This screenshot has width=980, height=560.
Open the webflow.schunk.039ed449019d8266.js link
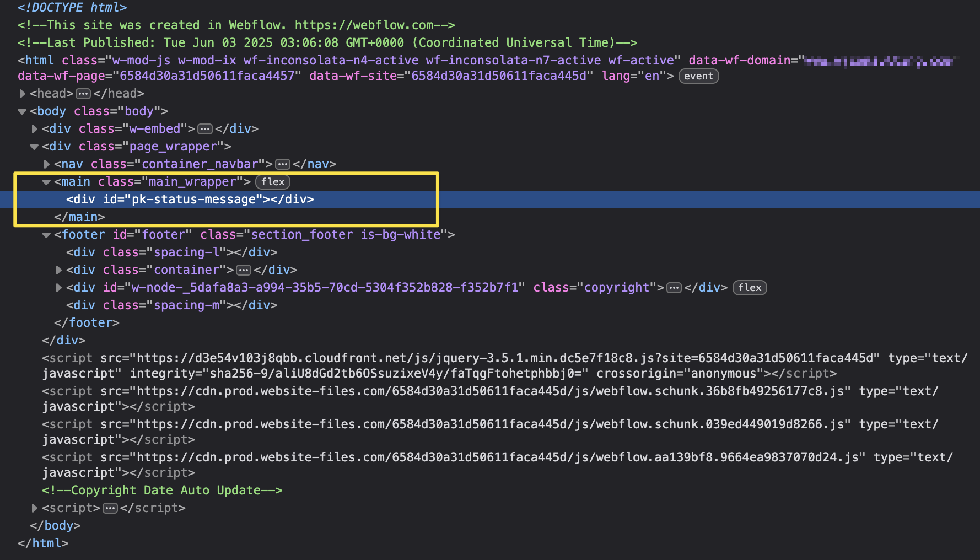[491, 424]
